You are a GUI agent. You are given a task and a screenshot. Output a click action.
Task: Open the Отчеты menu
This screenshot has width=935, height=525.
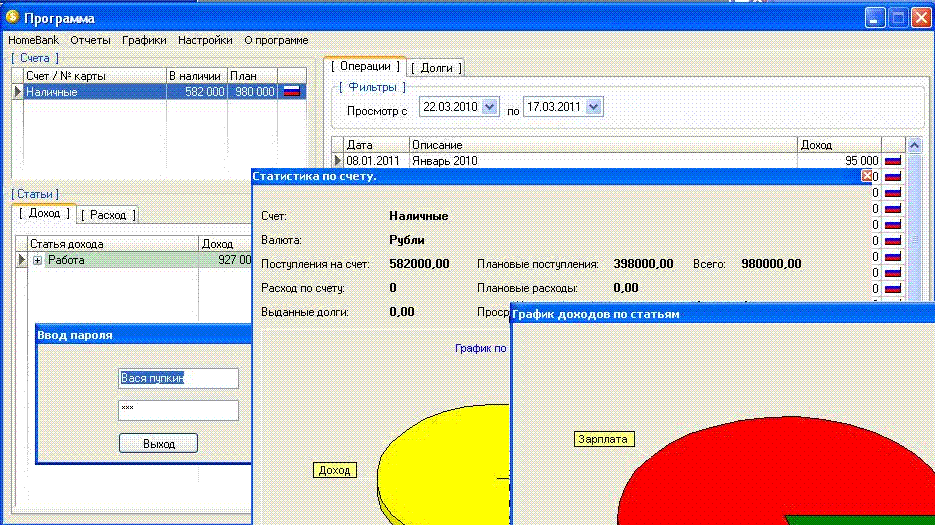[90, 40]
